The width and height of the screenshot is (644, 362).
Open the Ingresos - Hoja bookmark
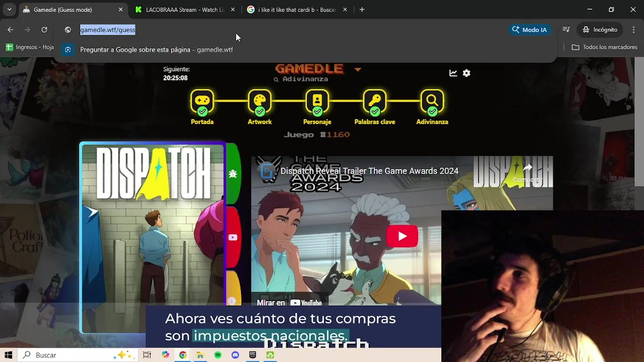click(30, 47)
